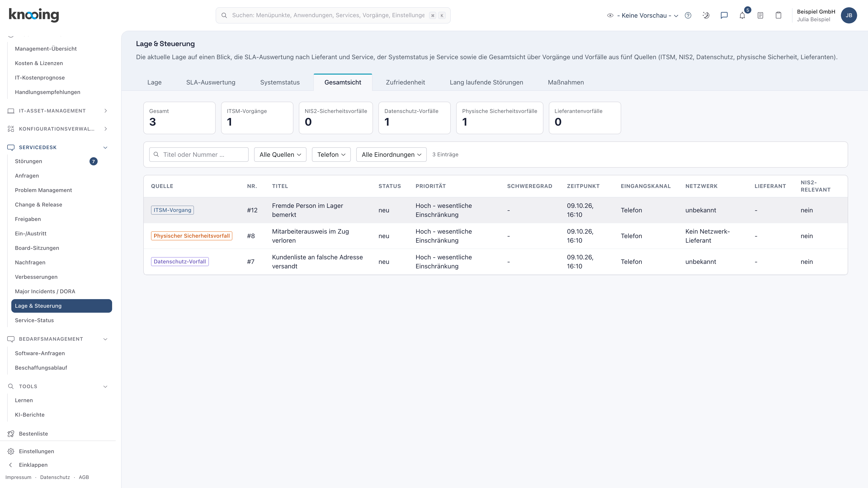Click the Konfigurationsverwaltung icon in sidebar
Image resolution: width=868 pixels, height=488 pixels.
pyautogui.click(x=11, y=129)
